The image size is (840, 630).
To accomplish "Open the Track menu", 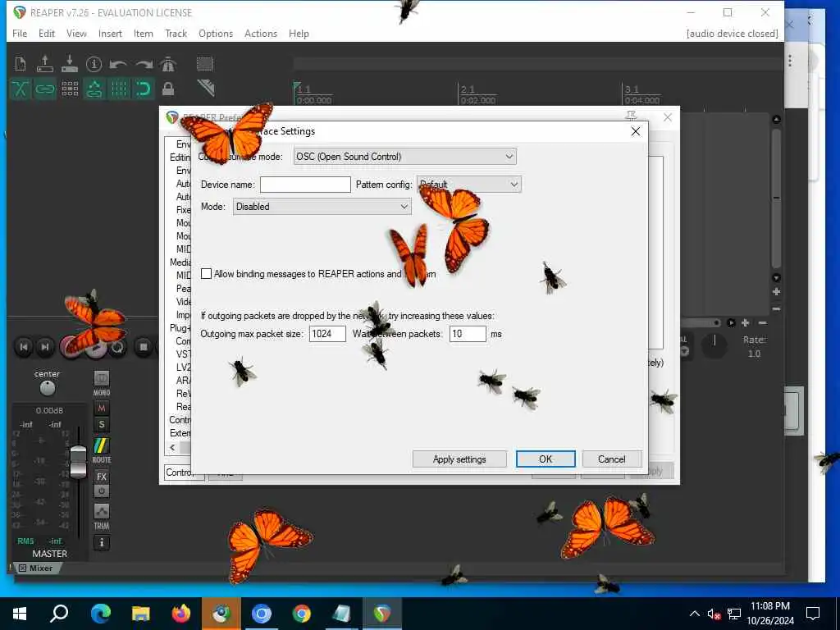I will [176, 33].
